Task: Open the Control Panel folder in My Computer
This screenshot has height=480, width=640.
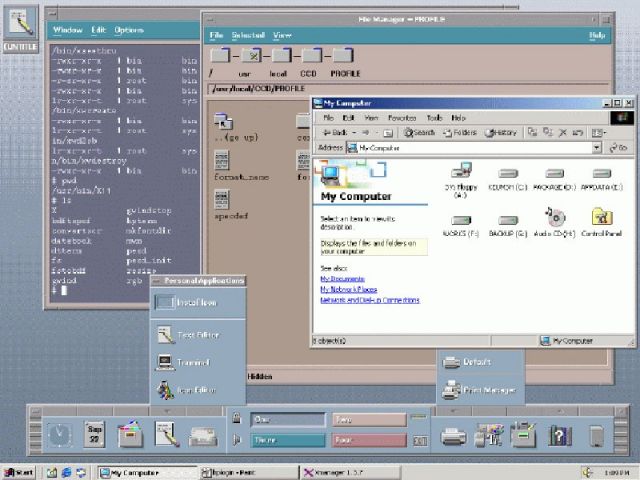Action: [601, 222]
